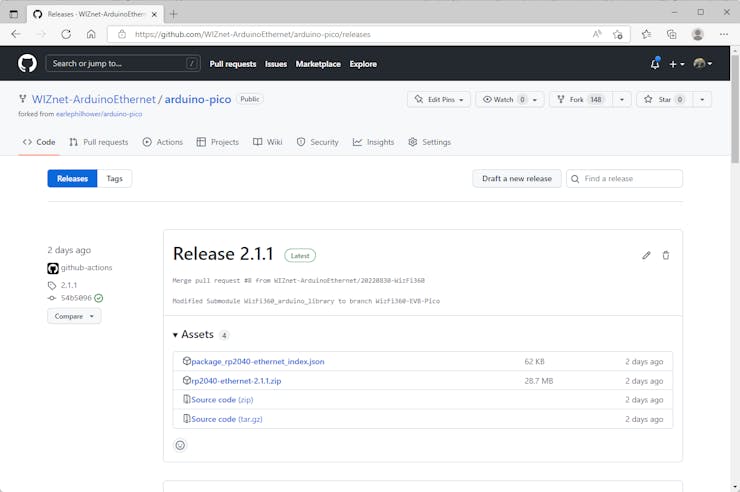Fork the repository
Screen dimensions: 740x492
pos(581,100)
